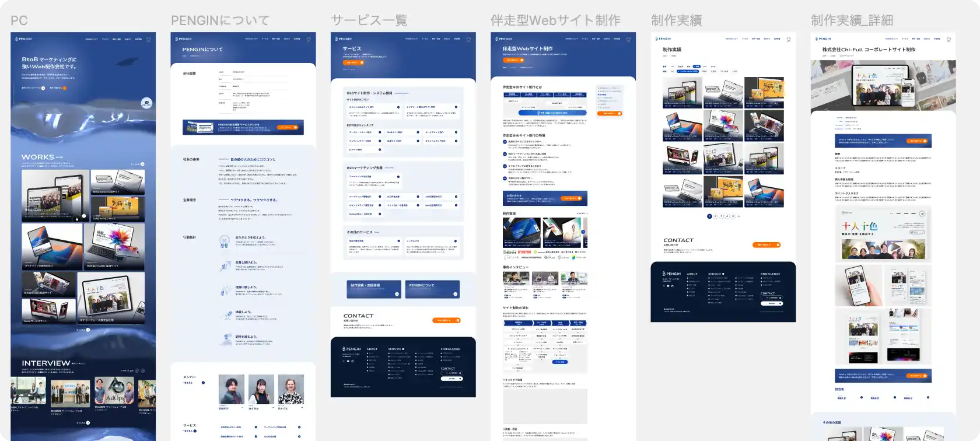This screenshot has height=441, width=980.
Task: Click page 2 in the 制作実績 pagination
Action: point(715,216)
